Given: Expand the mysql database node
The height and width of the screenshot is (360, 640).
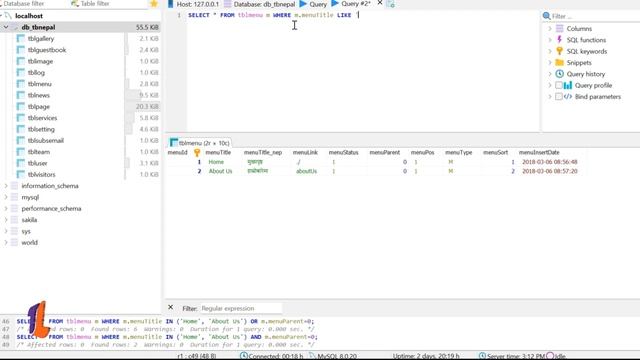Looking at the screenshot, I should click(6, 197).
